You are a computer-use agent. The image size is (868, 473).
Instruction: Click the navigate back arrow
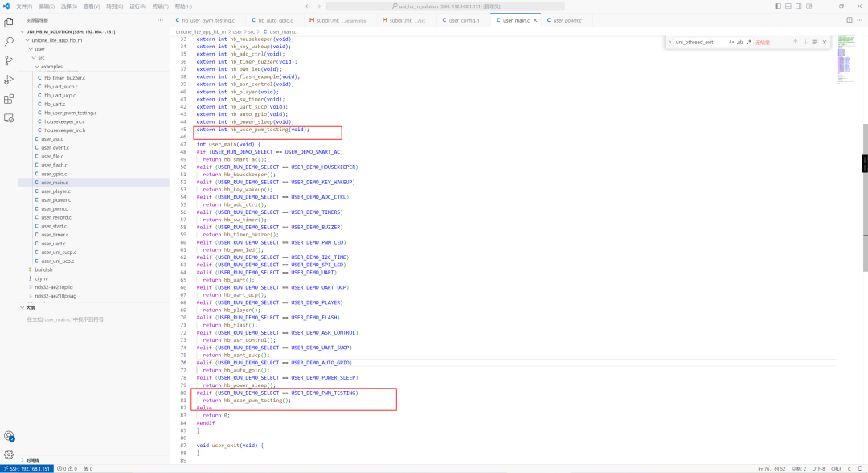coord(308,6)
